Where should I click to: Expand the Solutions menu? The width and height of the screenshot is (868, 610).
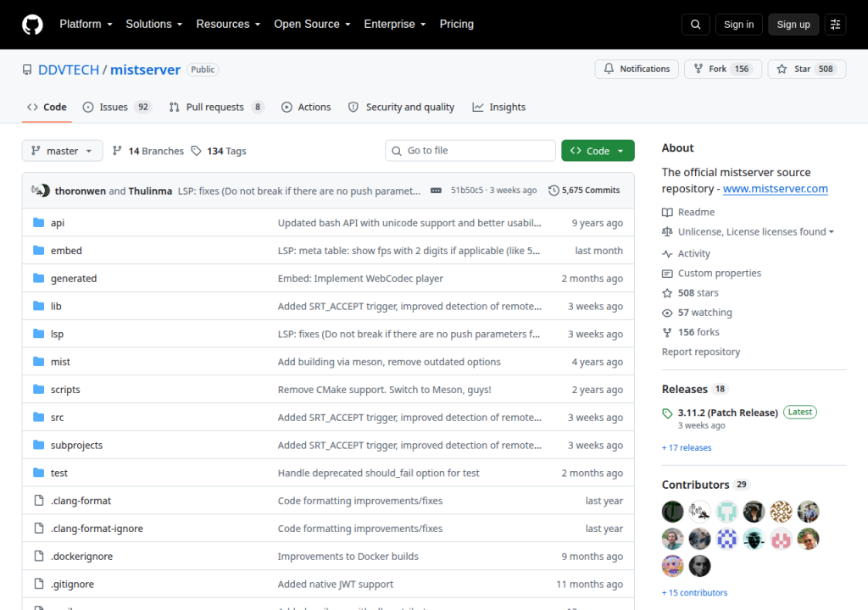click(154, 25)
